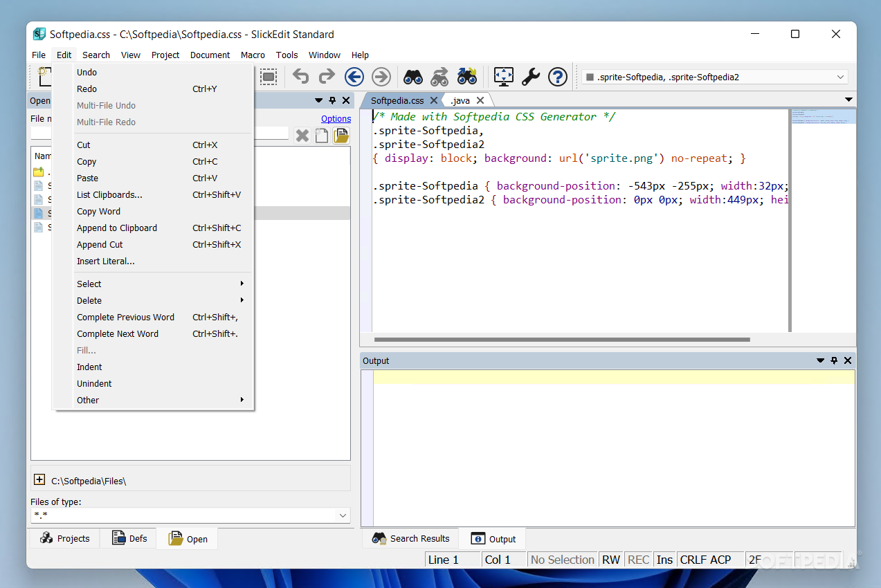Toggle Ins insert mode in status bar
This screenshot has height=588, width=881.
[664, 560]
